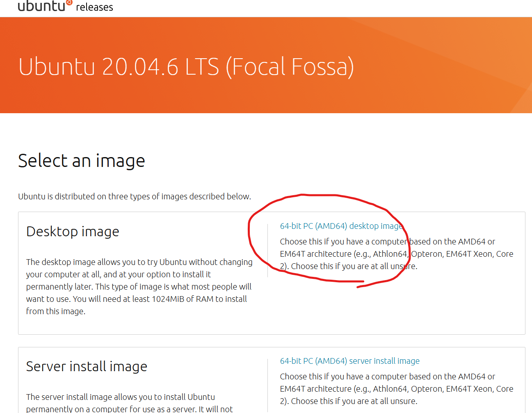This screenshot has width=532, height=413.
Task: Click the 'The desktop image allows you to try' paragraph
Action: click(x=139, y=287)
